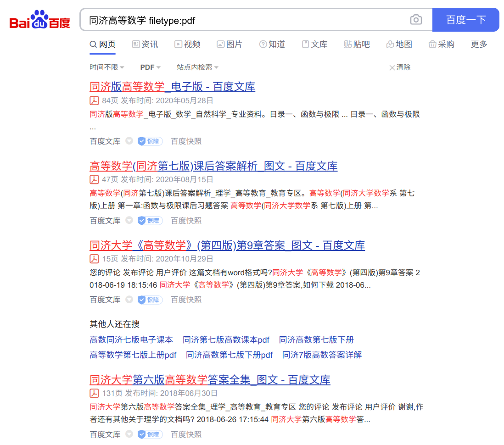Clear filters with the 清除 button
Viewport: 504px width, 445px height.
400,67
